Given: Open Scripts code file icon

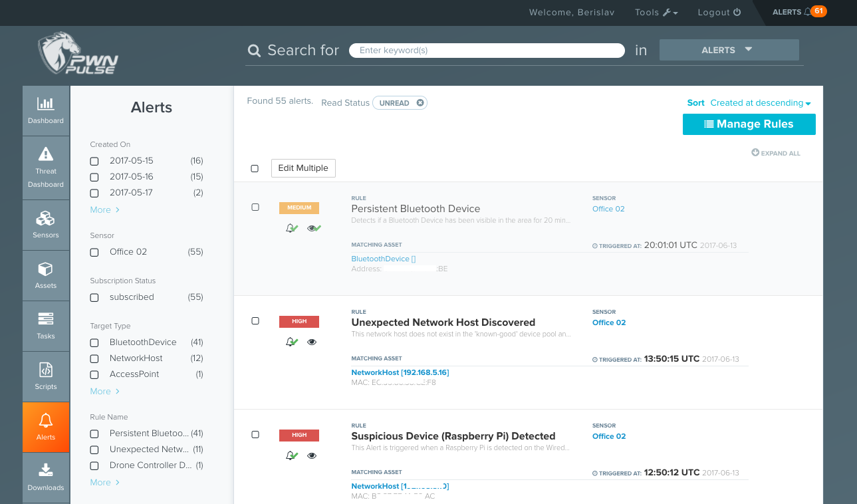Looking at the screenshot, I should (45, 370).
